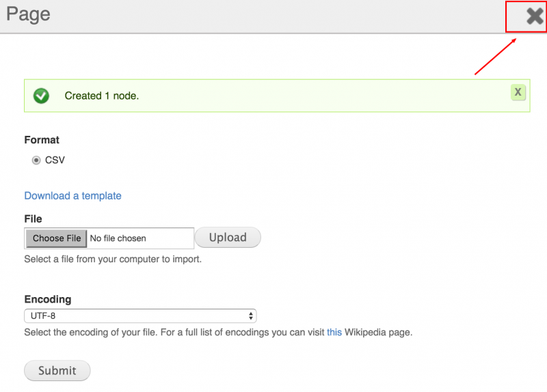The height and width of the screenshot is (392, 547).
Task: Click the 'Created 1 node.' message text
Action: (102, 96)
